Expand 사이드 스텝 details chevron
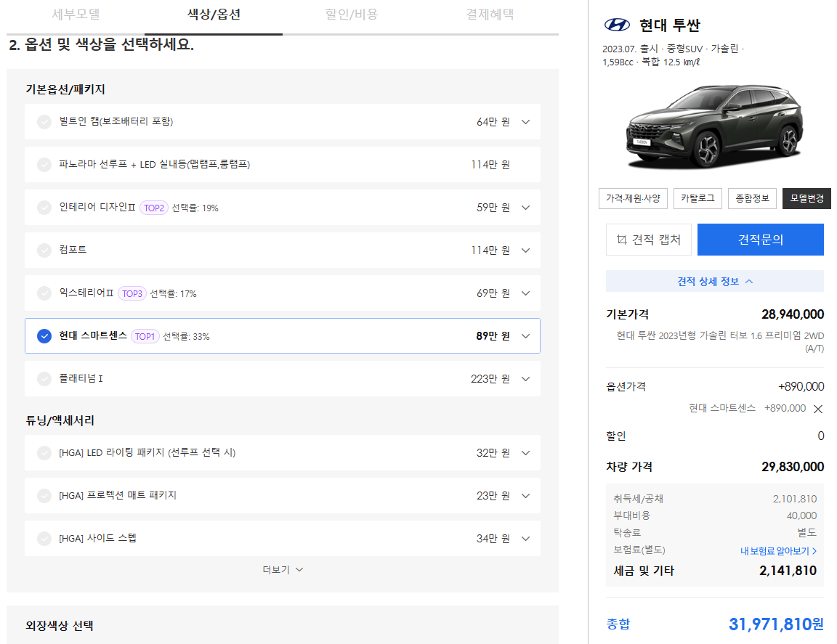Viewport: 837px width, 644px height. (x=526, y=538)
